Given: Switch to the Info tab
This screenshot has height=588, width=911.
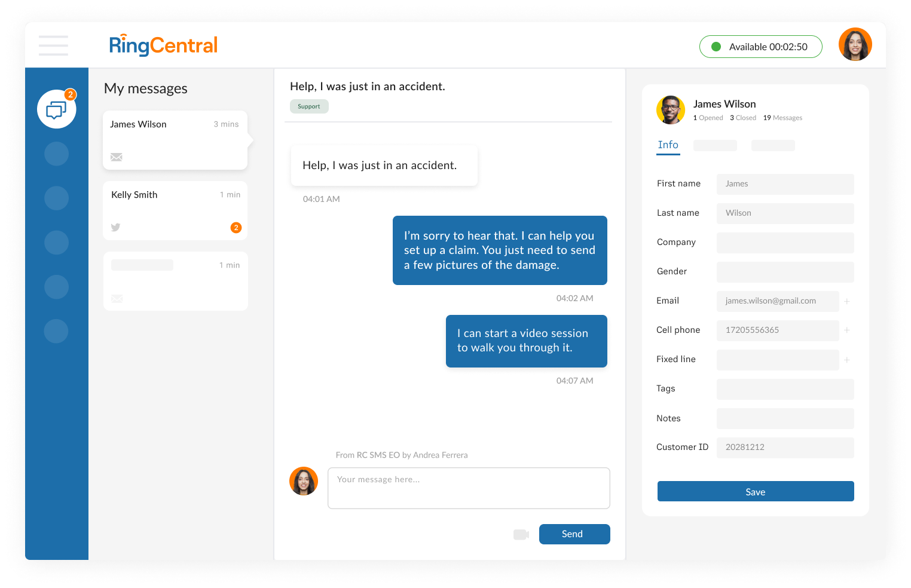Looking at the screenshot, I should coord(668,145).
